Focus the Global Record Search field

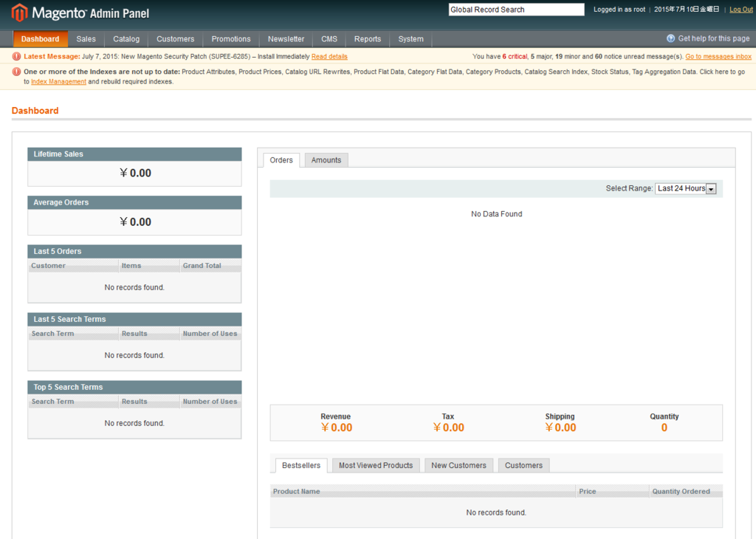[516, 10]
